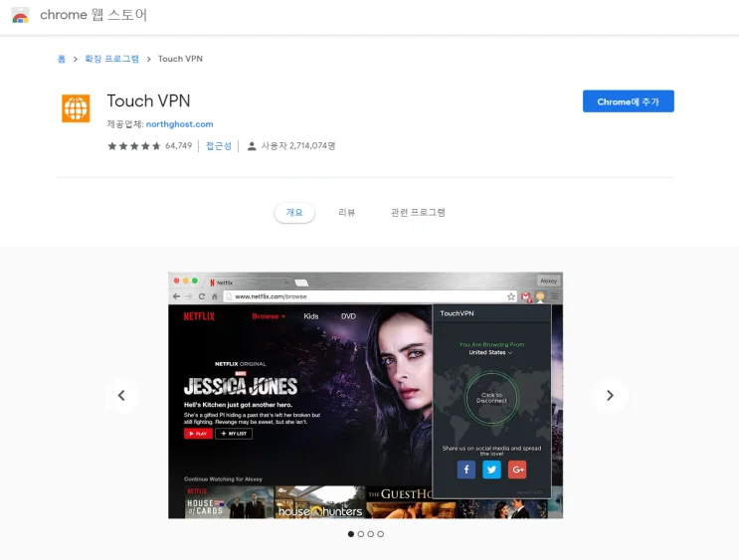Viewport: 739px width, 560px height.
Task: Click the Facebook share icon
Action: (x=466, y=469)
